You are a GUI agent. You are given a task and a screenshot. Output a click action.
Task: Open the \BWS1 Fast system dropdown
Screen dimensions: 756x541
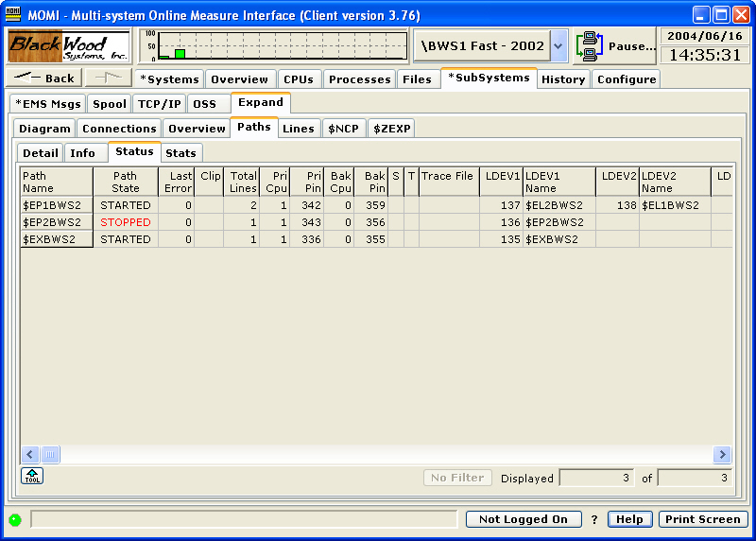pos(558,45)
